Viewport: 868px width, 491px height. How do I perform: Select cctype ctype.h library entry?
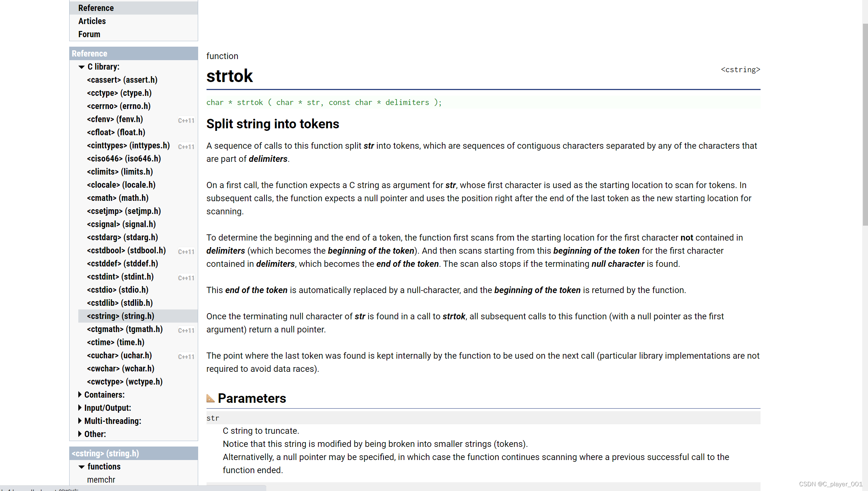[119, 93]
